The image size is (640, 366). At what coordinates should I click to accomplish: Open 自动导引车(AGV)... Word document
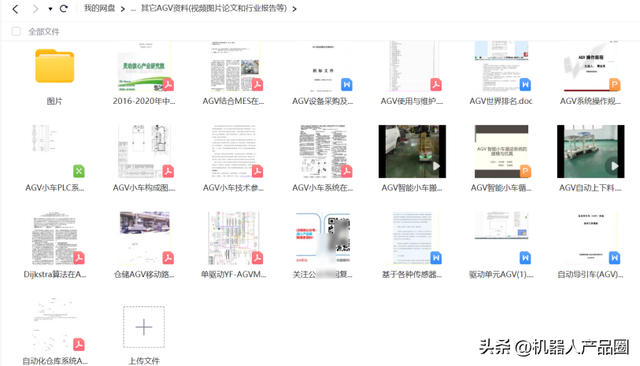click(591, 238)
